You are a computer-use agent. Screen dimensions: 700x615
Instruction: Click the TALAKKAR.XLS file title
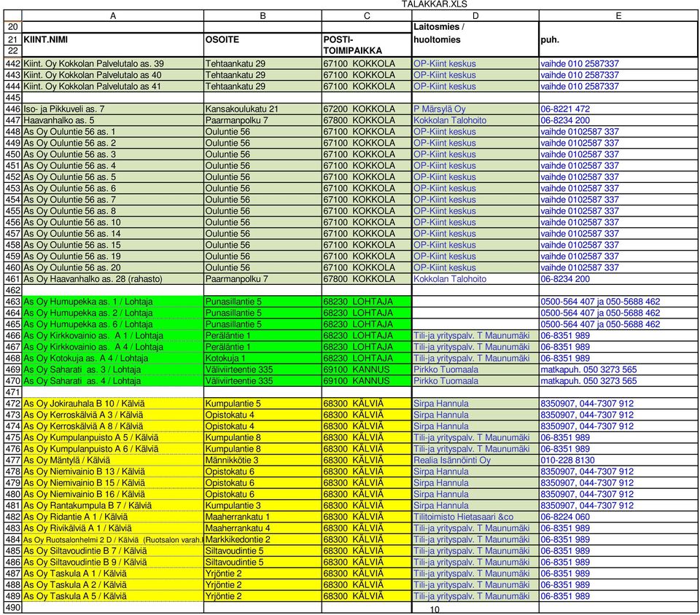click(x=434, y=4)
